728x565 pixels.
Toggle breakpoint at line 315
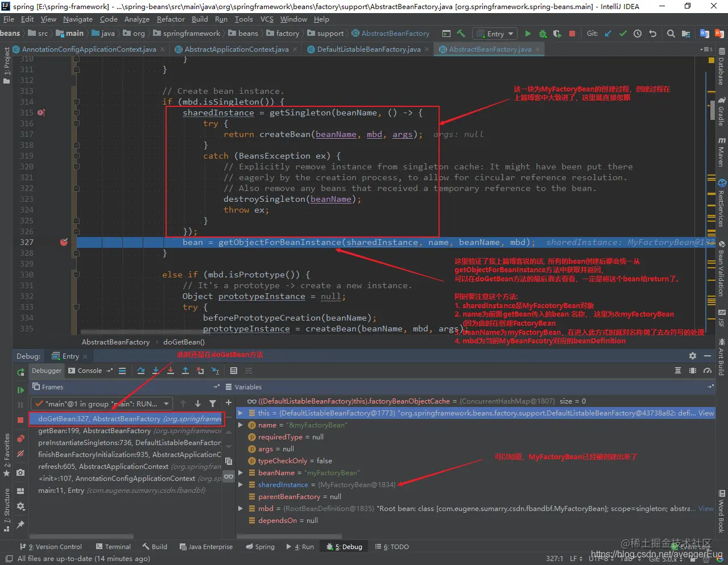(41, 113)
